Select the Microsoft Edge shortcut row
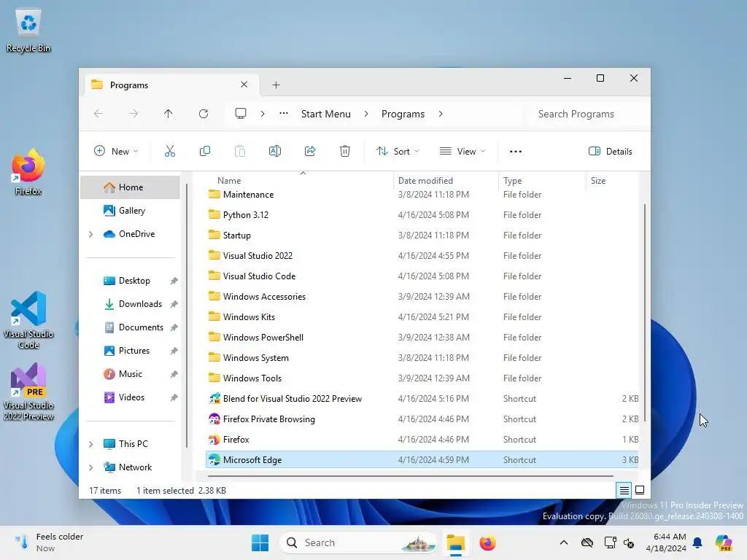This screenshot has height=560, width=747. [x=422, y=460]
